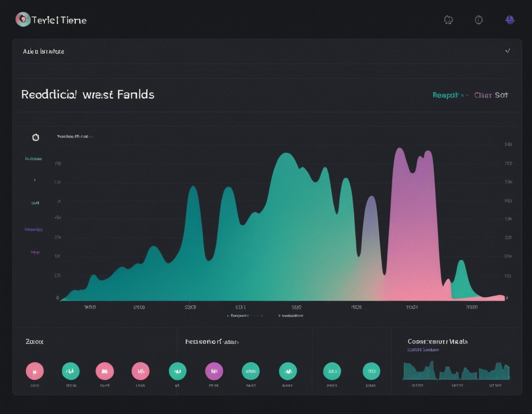Click the teal circle labeled 20S
This screenshot has height=414, width=532.
[332, 371]
